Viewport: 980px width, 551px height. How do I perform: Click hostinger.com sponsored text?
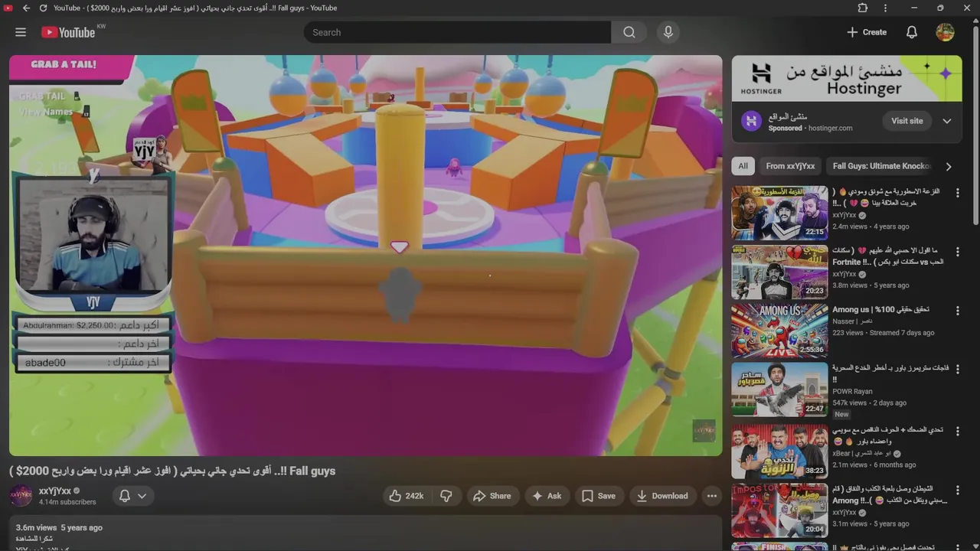(x=830, y=128)
